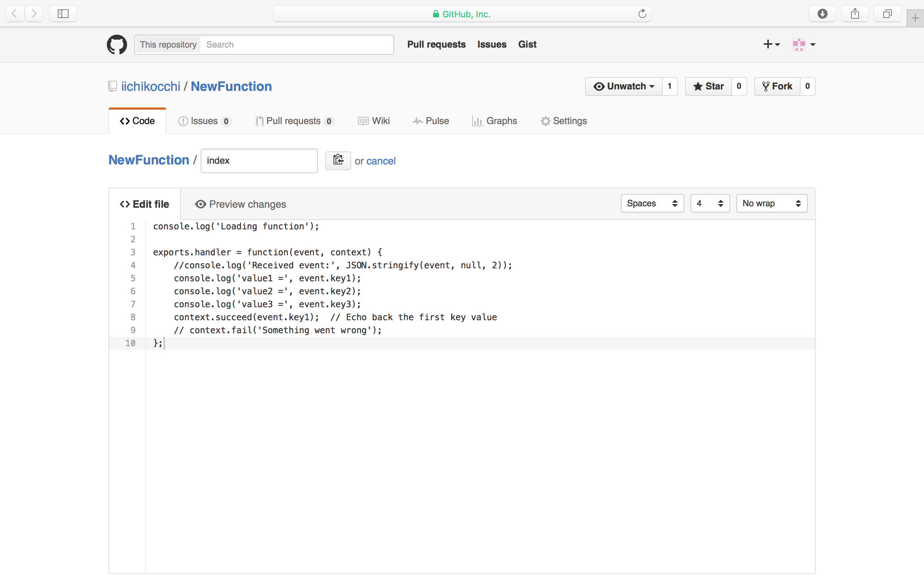Toggle the browser sidebar icon
The height and width of the screenshot is (577, 924).
[62, 14]
